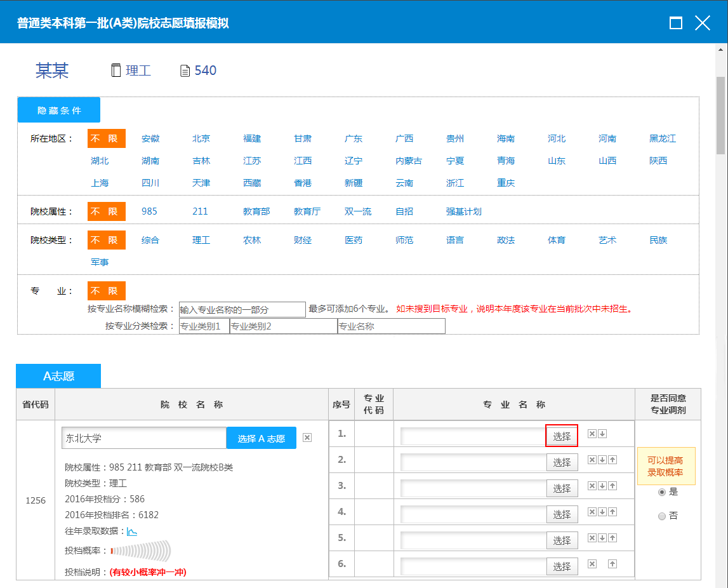This screenshot has height=588, width=728.
Task: Select 是 for major adjustment consent
Action: click(662, 491)
